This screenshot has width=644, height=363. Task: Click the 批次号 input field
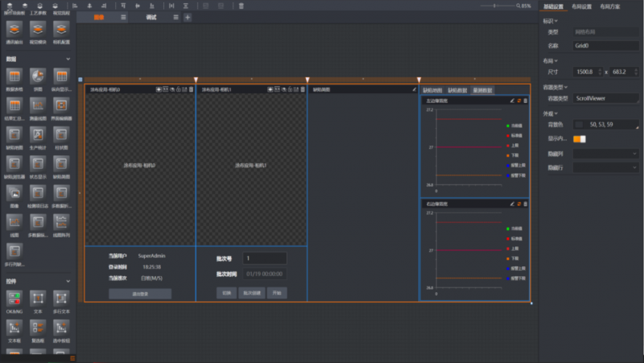tap(265, 258)
